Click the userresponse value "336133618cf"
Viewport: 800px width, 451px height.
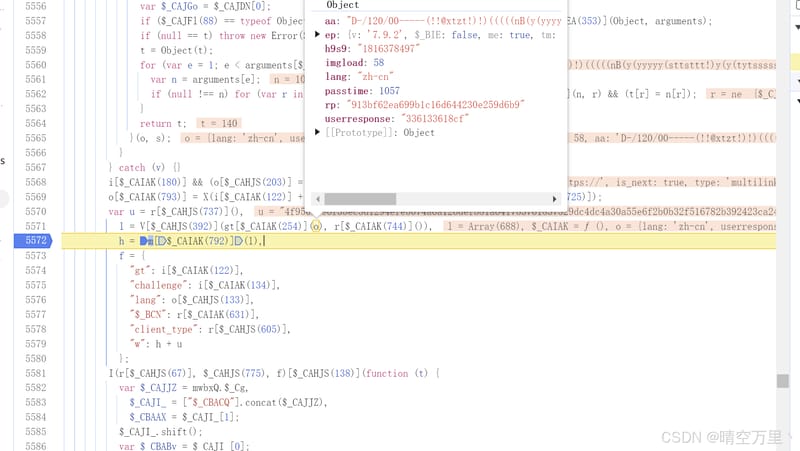pos(435,119)
